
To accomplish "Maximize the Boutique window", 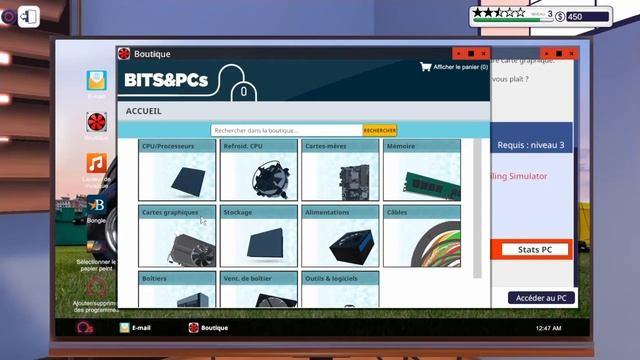I will coord(471,53).
